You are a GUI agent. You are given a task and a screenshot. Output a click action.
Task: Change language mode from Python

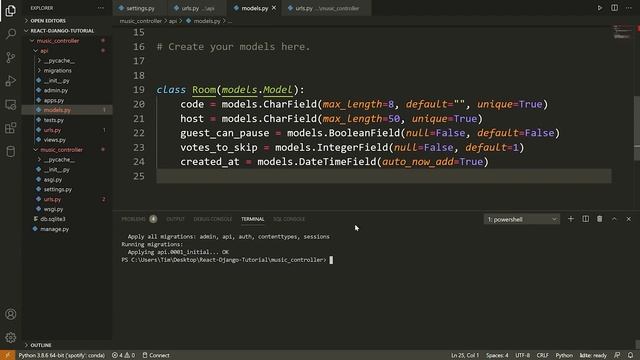[564, 355]
